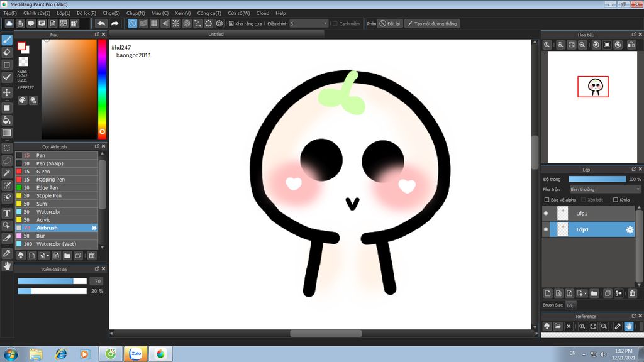Enable the grid snap guide

(154, 23)
